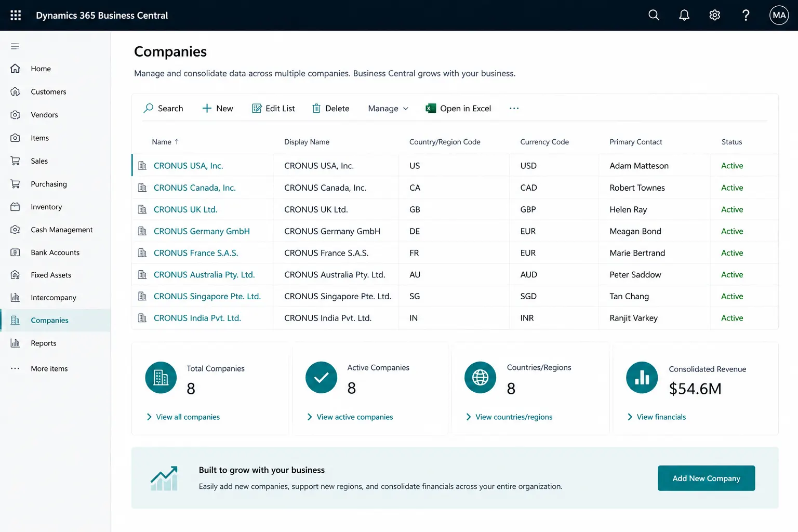The height and width of the screenshot is (532, 798).
Task: Click the Purchasing cart icon
Action: tap(15, 184)
